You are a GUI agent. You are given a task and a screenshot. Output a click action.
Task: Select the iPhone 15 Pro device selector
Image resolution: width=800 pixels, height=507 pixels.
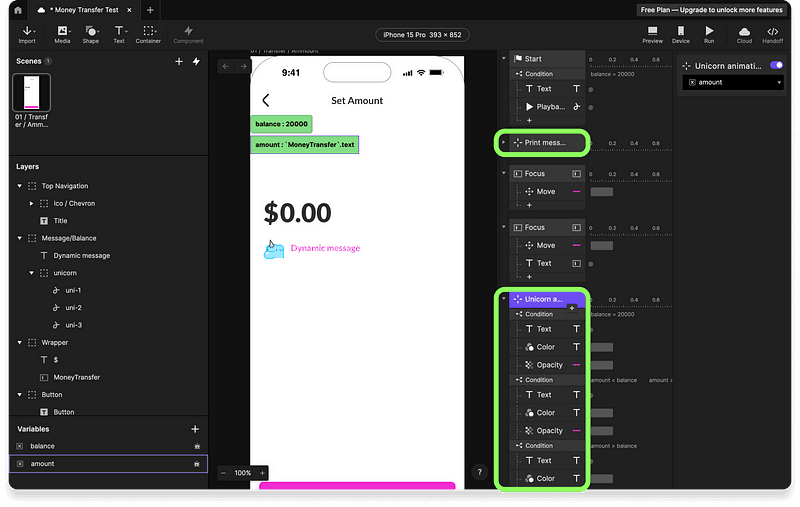click(x=422, y=35)
